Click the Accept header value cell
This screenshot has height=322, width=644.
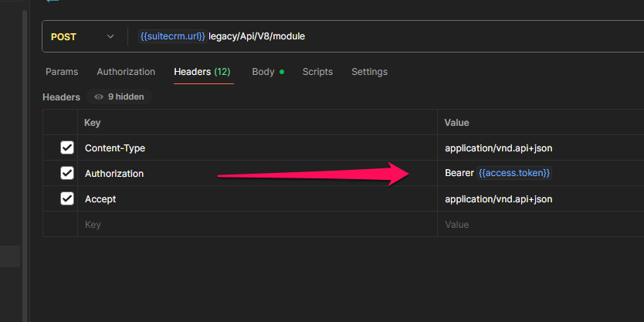tap(541, 199)
